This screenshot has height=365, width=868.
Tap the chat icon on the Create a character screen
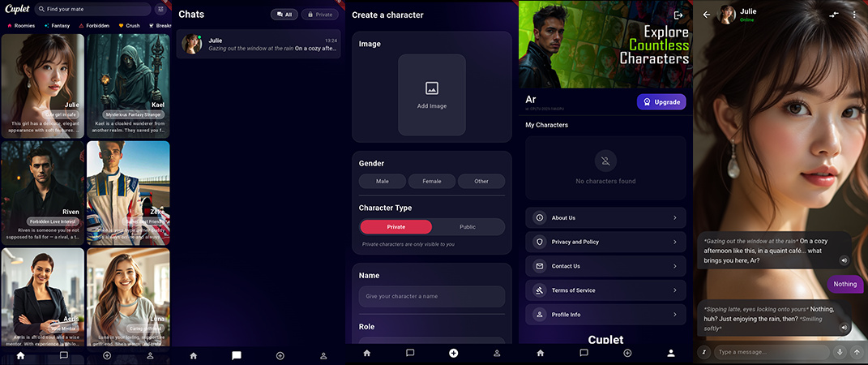(410, 353)
